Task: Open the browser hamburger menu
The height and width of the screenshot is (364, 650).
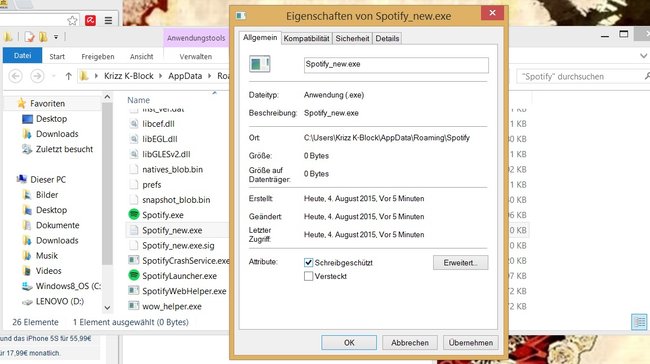Action: pos(108,20)
